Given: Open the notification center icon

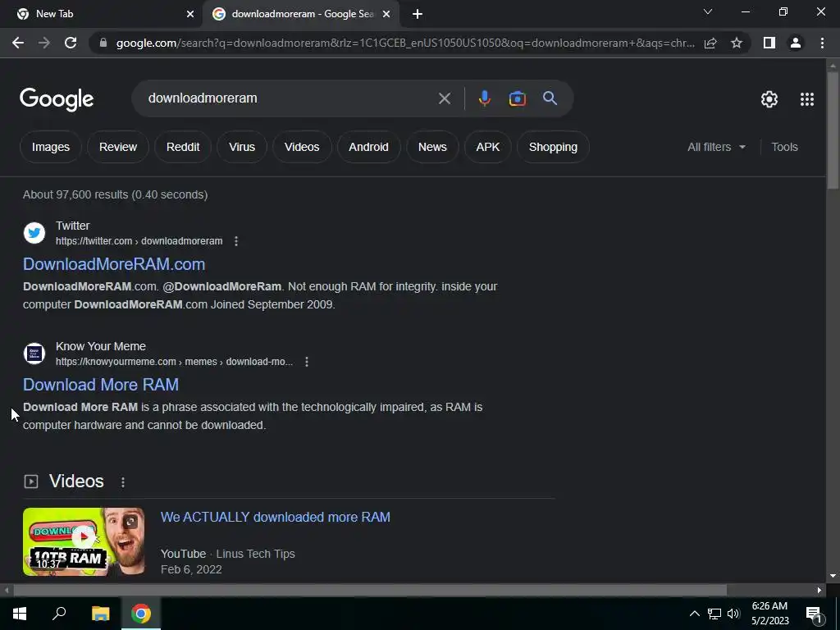Looking at the screenshot, I should pyautogui.click(x=814, y=614).
